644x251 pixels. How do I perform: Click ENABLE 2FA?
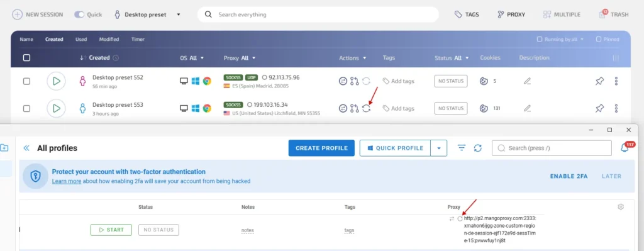click(x=569, y=176)
